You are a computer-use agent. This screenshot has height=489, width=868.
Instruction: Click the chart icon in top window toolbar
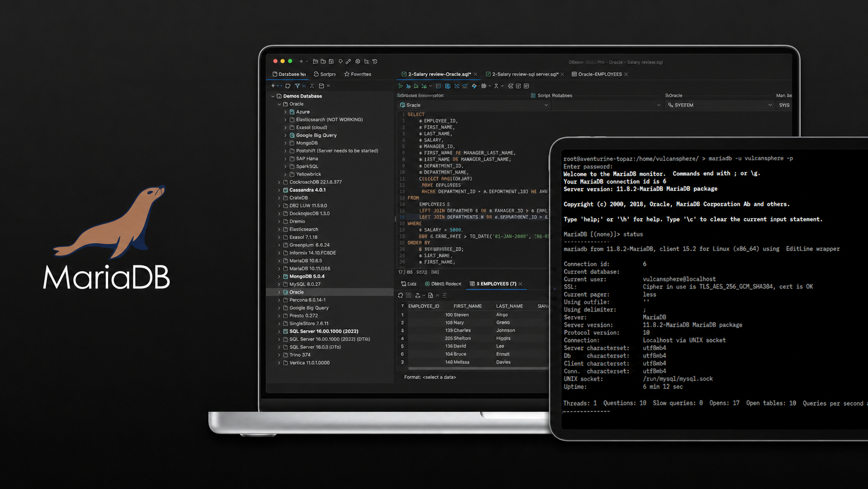367,61
